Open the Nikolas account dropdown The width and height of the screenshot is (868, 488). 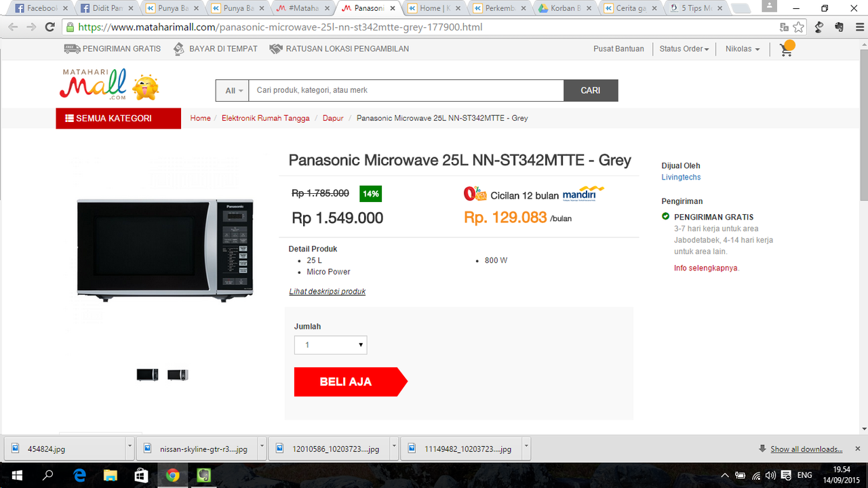(x=743, y=49)
